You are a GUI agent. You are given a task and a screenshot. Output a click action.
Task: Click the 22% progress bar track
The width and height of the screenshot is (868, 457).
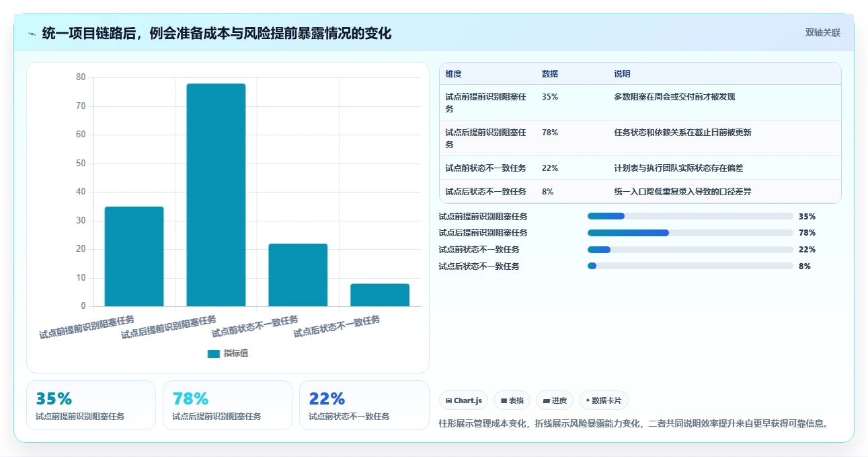[x=691, y=250]
